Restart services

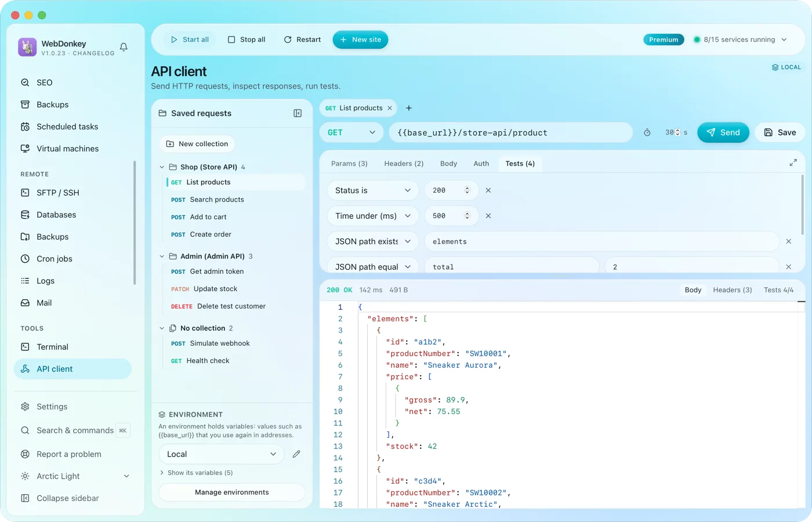point(302,39)
